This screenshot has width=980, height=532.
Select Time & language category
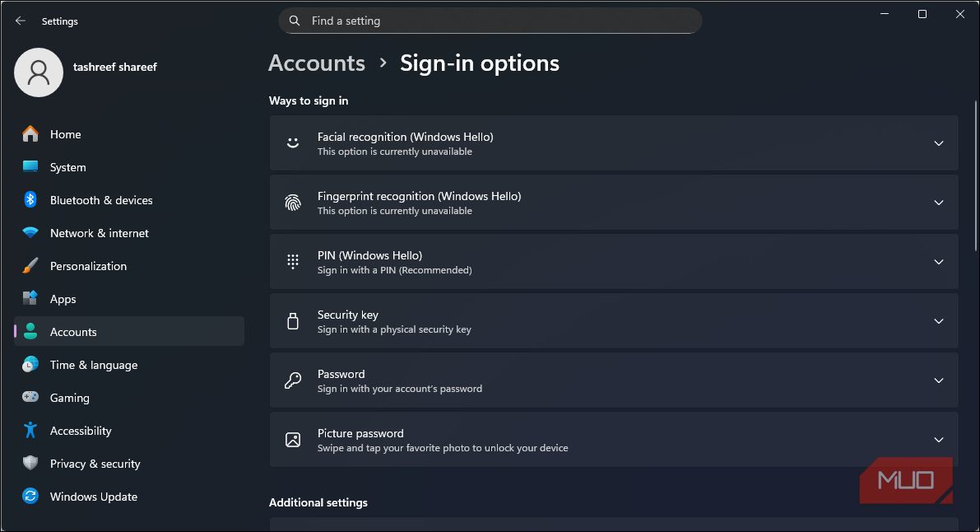point(128,365)
